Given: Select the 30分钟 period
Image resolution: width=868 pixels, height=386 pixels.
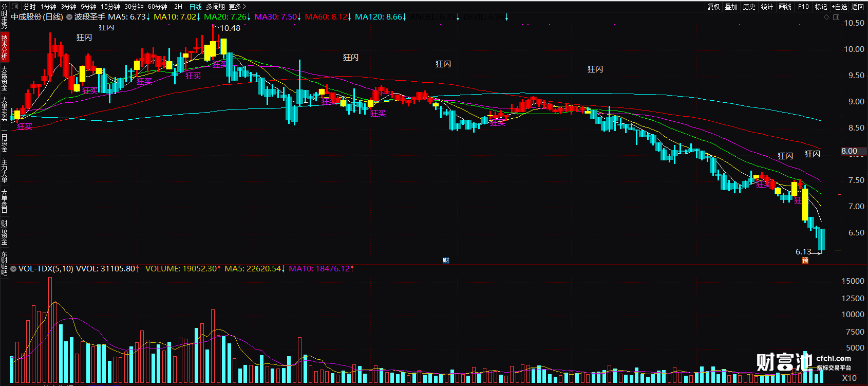Looking at the screenshot, I should click(134, 7).
